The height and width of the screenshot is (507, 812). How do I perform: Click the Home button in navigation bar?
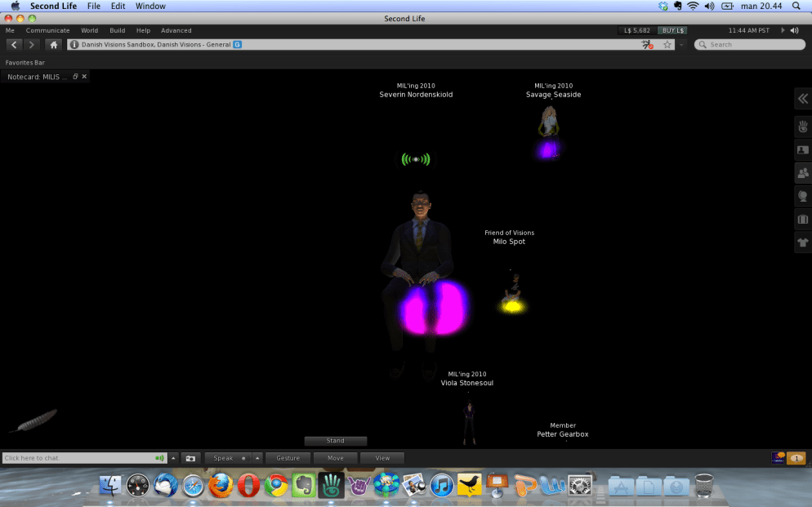54,45
